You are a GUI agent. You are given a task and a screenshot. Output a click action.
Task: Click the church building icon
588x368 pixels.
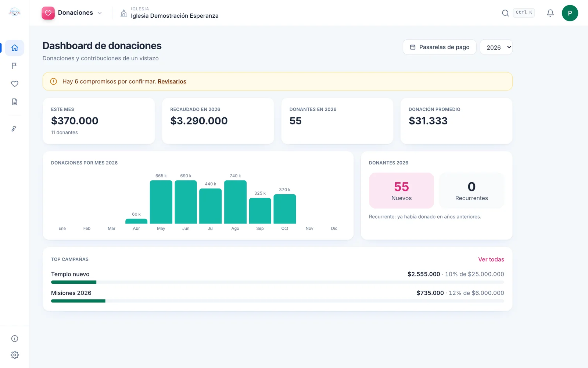[x=124, y=13]
